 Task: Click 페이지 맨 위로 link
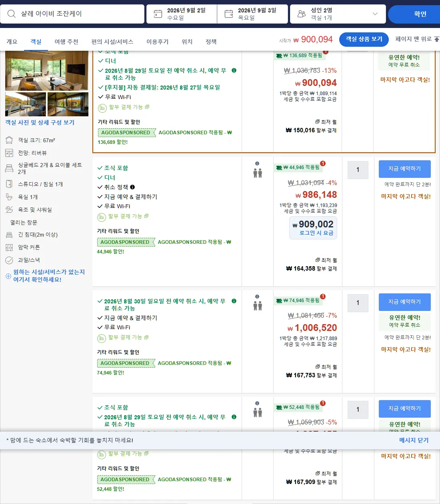[x=417, y=39]
